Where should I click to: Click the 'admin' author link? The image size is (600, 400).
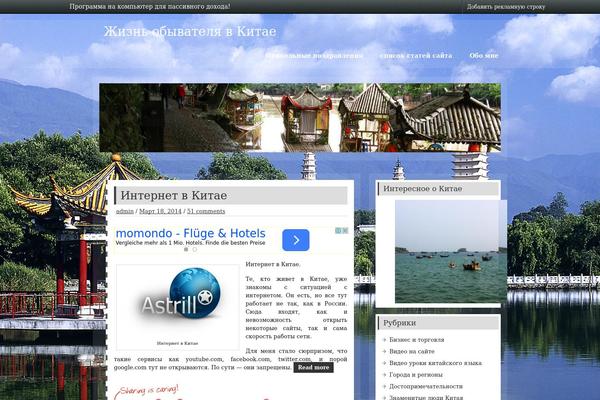tap(125, 211)
